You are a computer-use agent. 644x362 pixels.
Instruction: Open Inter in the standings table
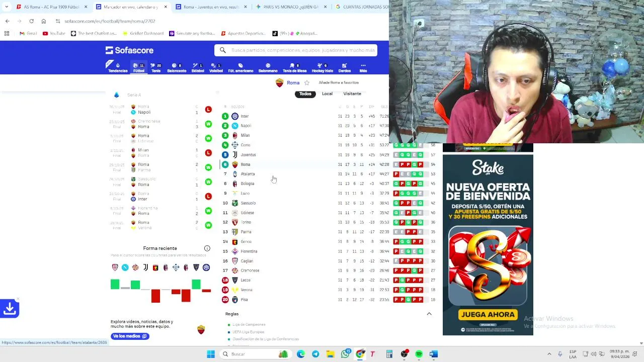click(x=245, y=116)
